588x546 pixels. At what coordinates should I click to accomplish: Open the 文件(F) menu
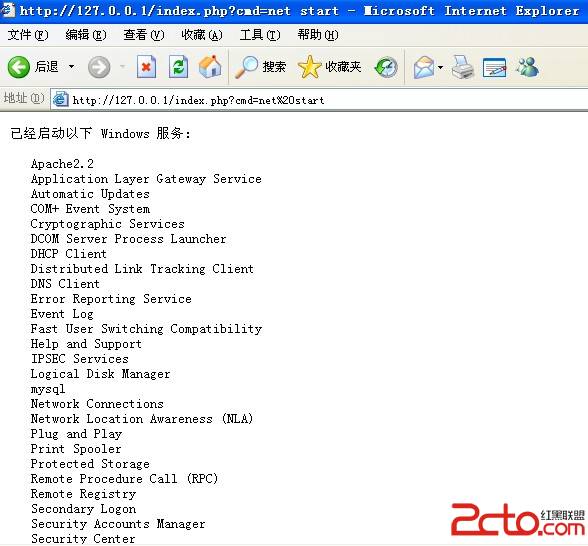click(28, 35)
